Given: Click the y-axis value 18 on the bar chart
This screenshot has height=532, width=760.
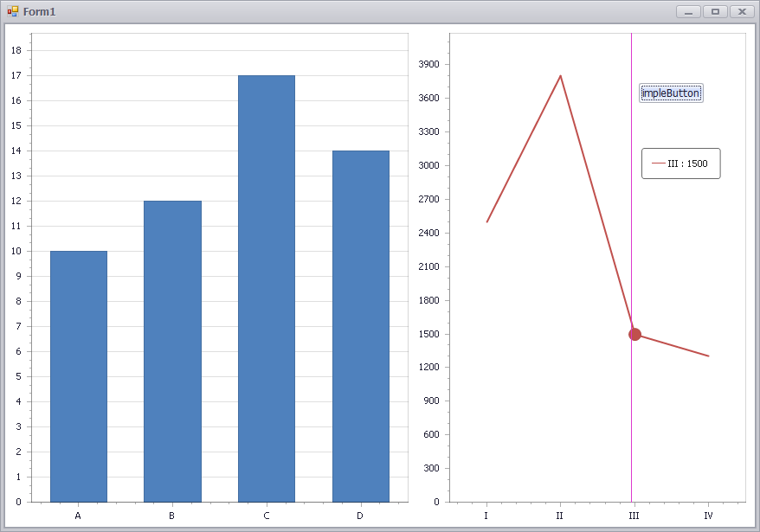Looking at the screenshot, I should coord(16,50).
